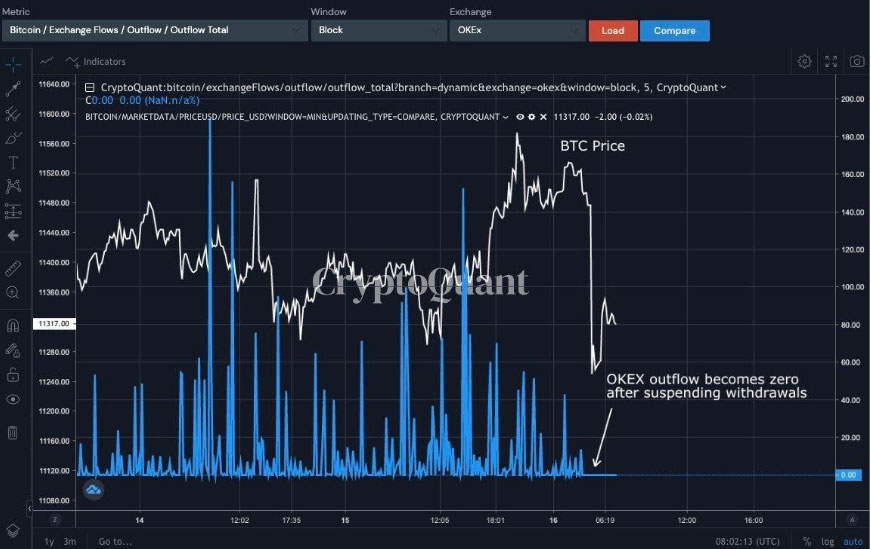Open the Metric dropdown
This screenshot has height=549, width=871.
click(x=154, y=30)
